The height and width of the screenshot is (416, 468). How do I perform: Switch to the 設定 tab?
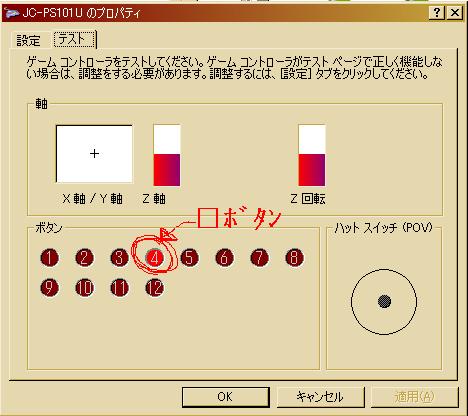click(29, 41)
